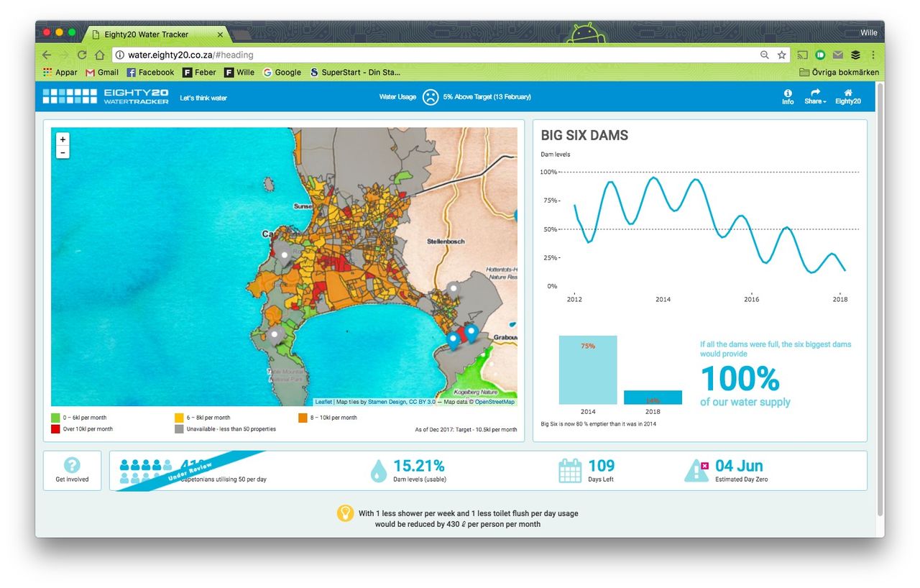
Task: Click the lightbulb tip icon
Action: [x=346, y=513]
